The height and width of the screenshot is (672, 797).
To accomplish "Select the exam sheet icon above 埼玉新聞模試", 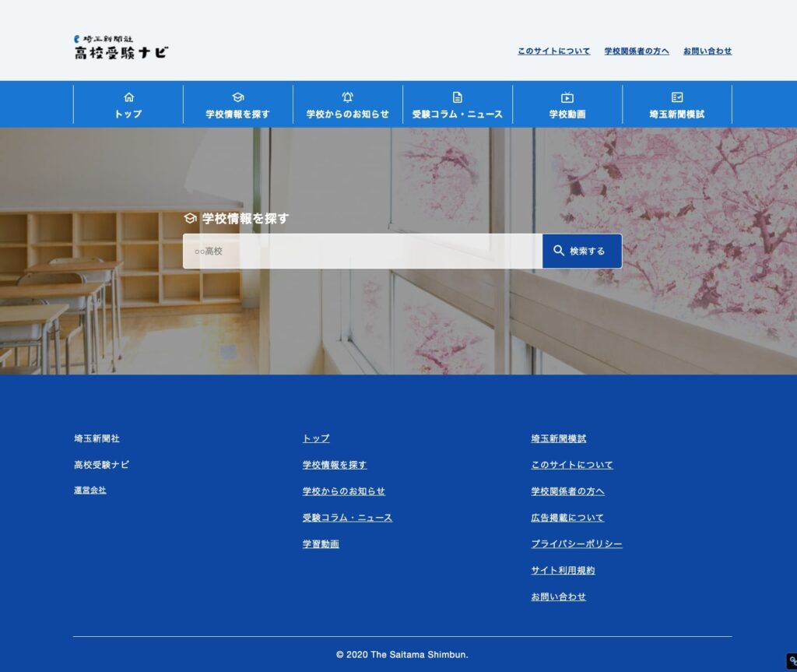I will pos(676,97).
